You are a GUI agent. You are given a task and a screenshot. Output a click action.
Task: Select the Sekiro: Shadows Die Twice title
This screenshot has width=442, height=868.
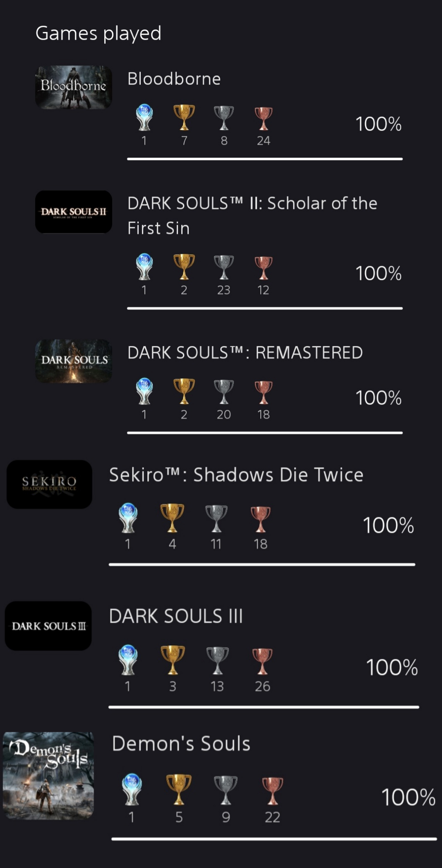pos(236,475)
